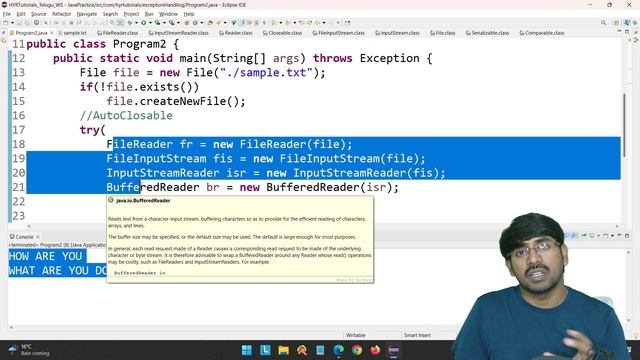Open the Refactor menu
640x360 pixels.
(61, 14)
